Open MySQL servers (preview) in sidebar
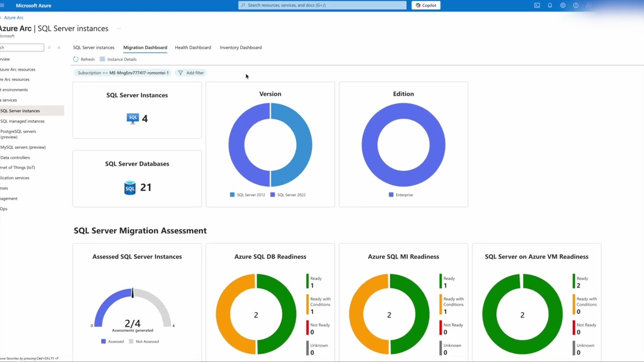 point(23,147)
